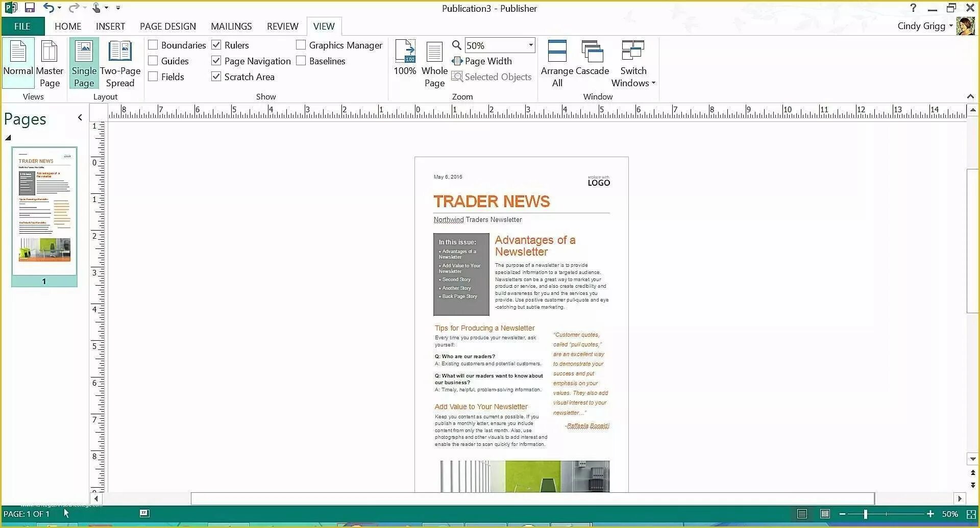Open Publisher Help question mark

[x=913, y=8]
